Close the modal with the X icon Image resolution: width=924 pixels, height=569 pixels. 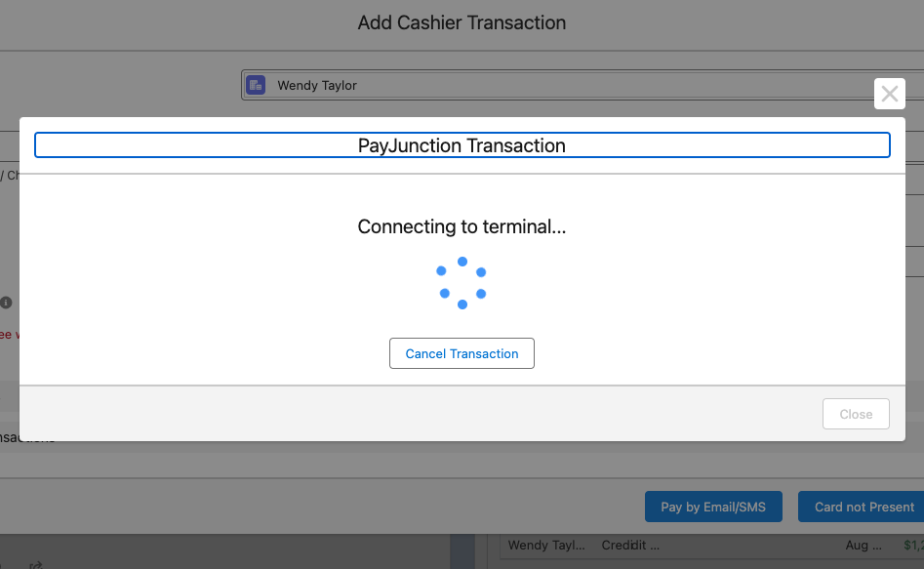889,94
